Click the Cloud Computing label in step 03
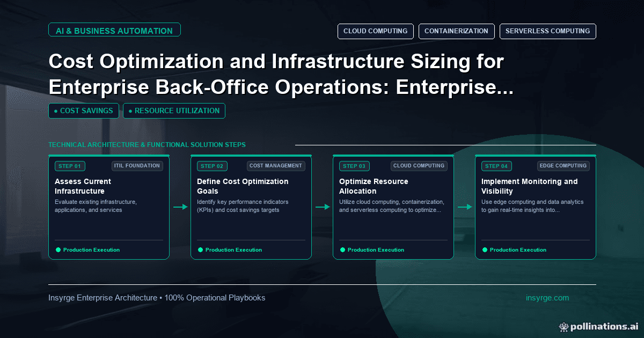This screenshot has height=338, width=644. coord(419,166)
